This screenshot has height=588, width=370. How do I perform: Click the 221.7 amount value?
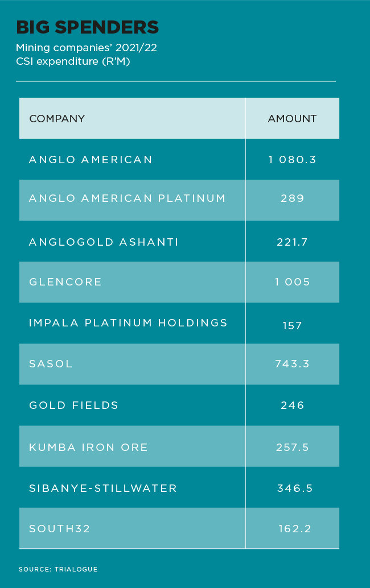click(293, 242)
